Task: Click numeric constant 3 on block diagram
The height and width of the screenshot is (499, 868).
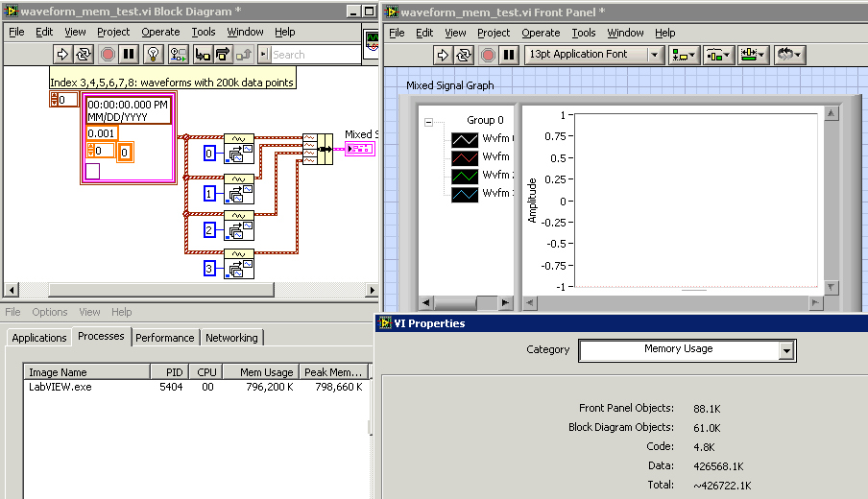Action: (x=208, y=269)
